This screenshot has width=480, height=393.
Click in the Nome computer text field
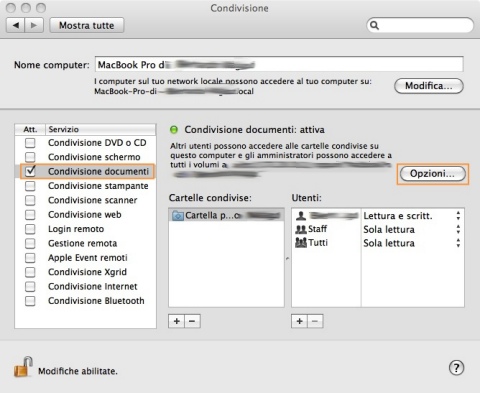[x=279, y=64]
